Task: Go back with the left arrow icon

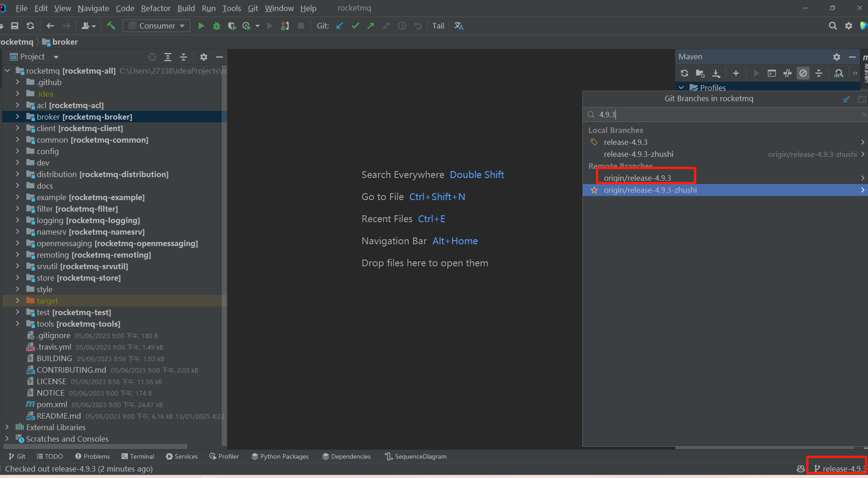Action: point(51,26)
